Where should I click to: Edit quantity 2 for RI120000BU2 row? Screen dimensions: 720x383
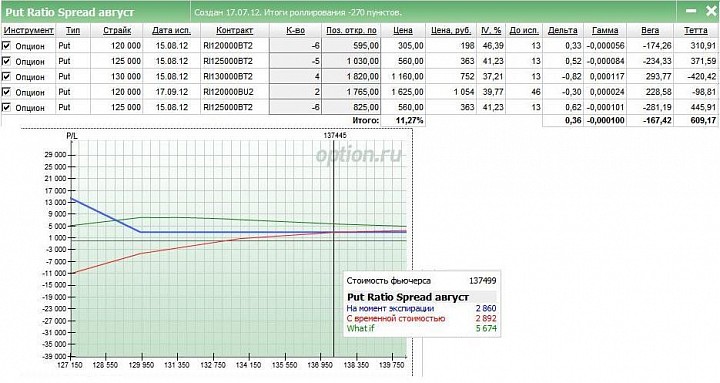(x=295, y=92)
